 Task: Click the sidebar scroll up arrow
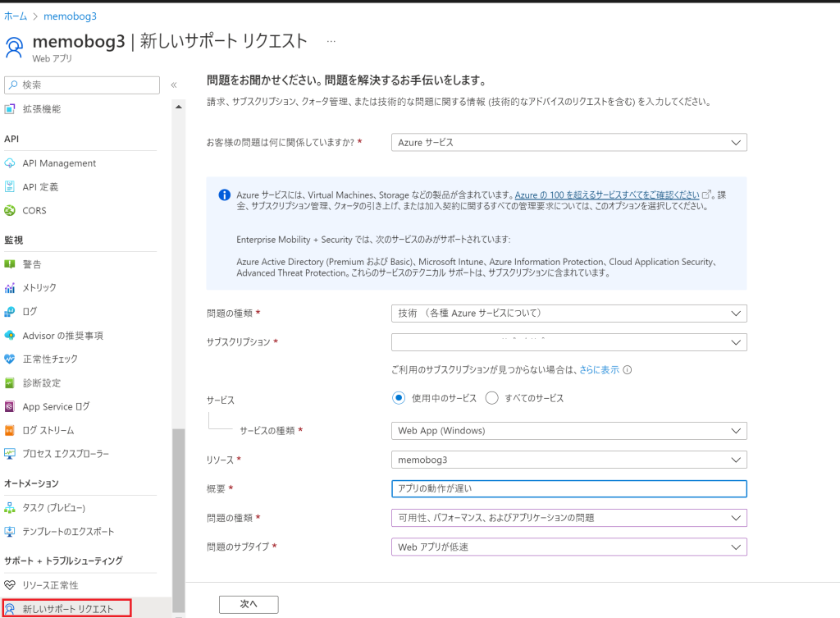click(178, 108)
